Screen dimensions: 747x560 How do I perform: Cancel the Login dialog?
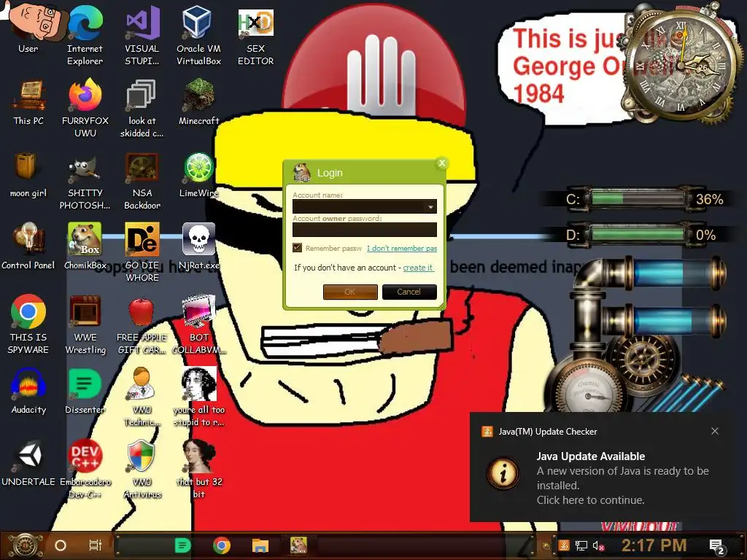click(409, 292)
